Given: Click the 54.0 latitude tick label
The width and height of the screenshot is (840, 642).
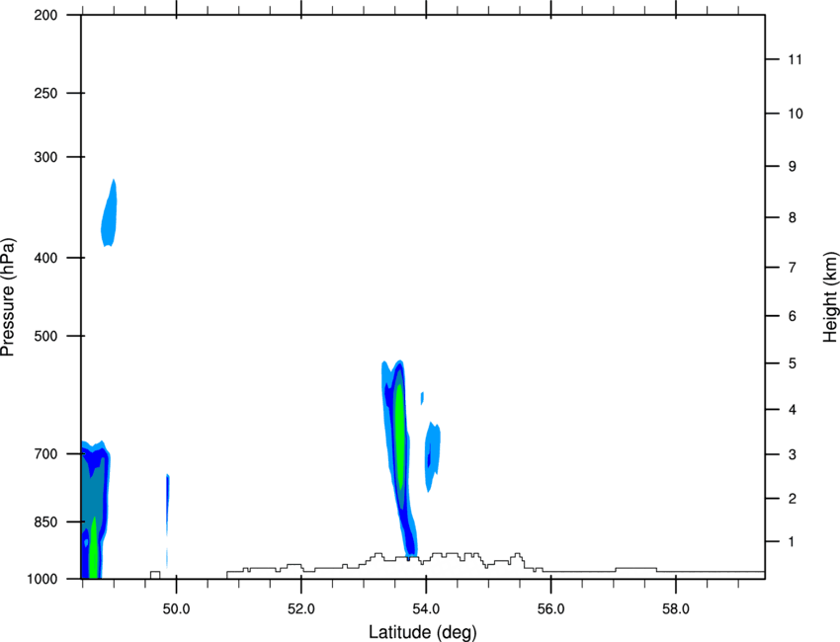Looking at the screenshot, I should (x=426, y=609).
